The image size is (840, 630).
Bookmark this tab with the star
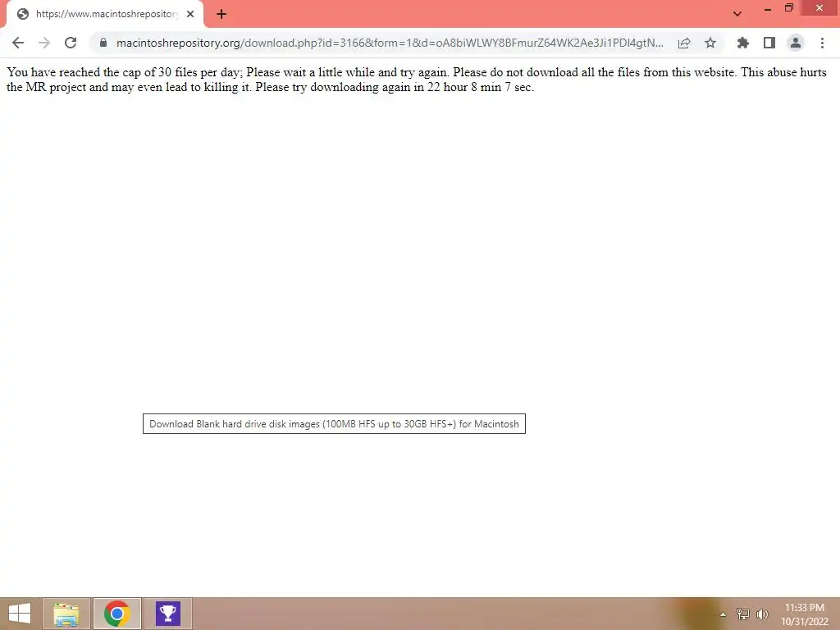point(710,43)
